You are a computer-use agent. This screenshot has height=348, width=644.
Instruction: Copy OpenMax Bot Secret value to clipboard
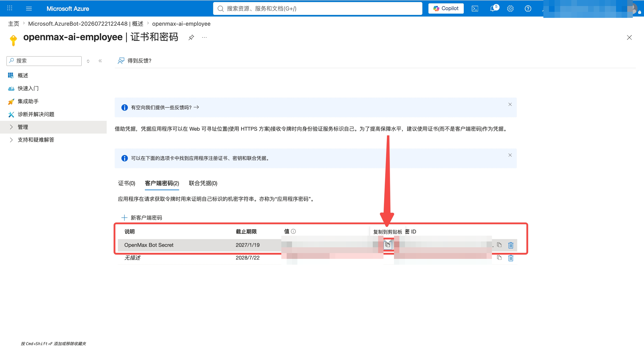[388, 245]
